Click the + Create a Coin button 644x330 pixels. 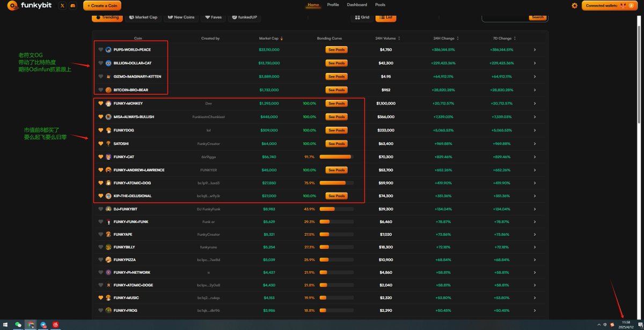tap(102, 5)
